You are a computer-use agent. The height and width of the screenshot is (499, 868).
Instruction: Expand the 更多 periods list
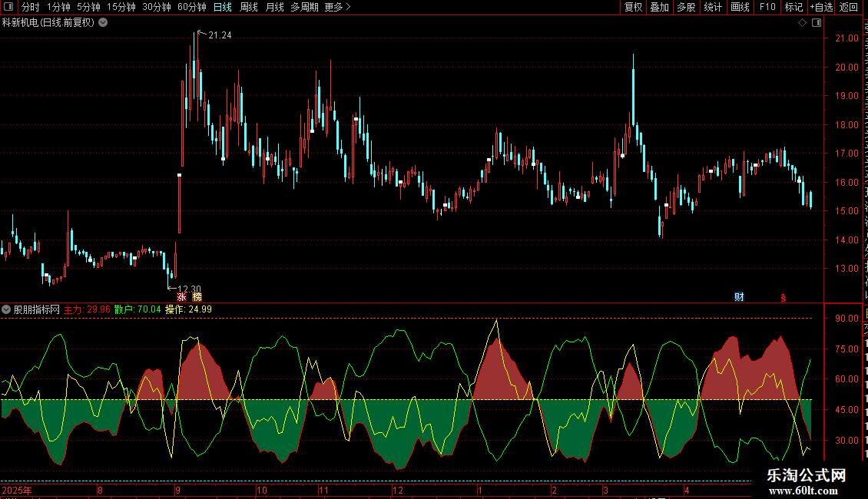(x=338, y=7)
